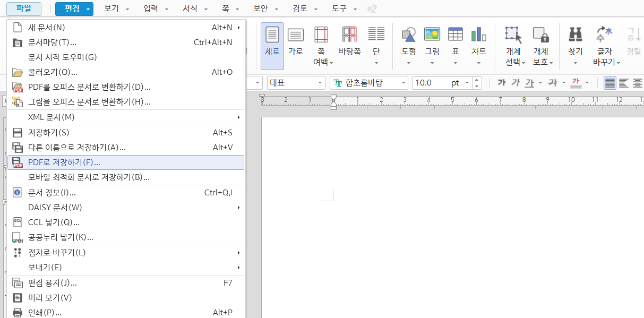Expand the 표 table dropdown arrow

(x=456, y=63)
